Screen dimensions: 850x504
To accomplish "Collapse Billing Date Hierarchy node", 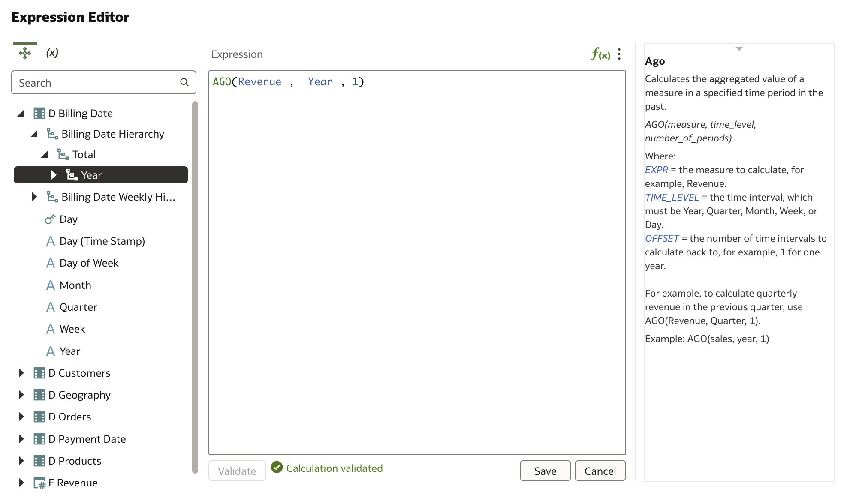I will coord(34,134).
